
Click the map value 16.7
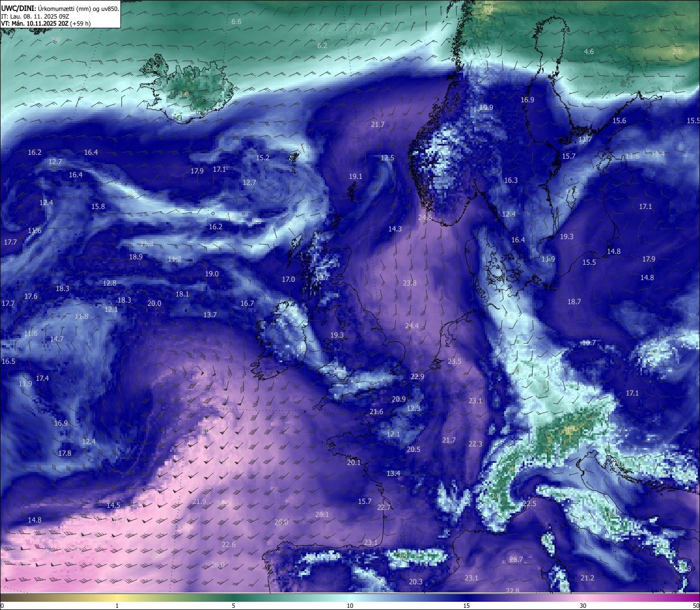[247, 304]
